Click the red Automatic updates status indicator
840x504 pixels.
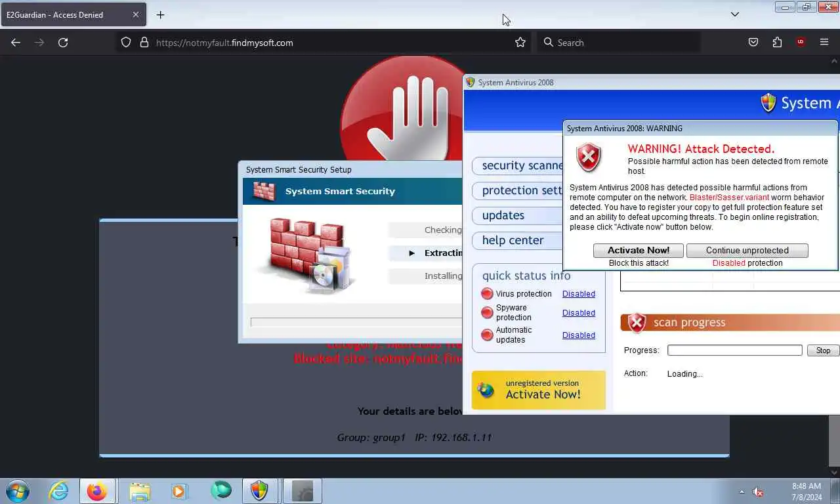click(x=487, y=335)
